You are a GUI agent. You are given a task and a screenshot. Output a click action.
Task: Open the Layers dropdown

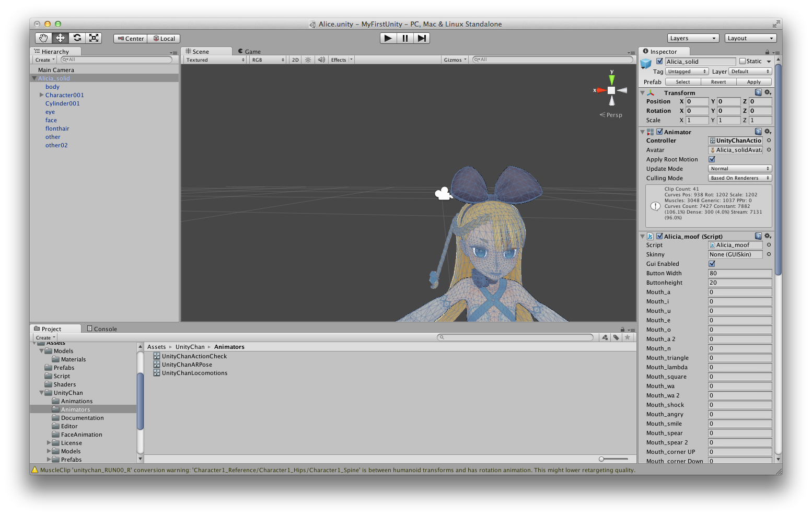(x=693, y=38)
